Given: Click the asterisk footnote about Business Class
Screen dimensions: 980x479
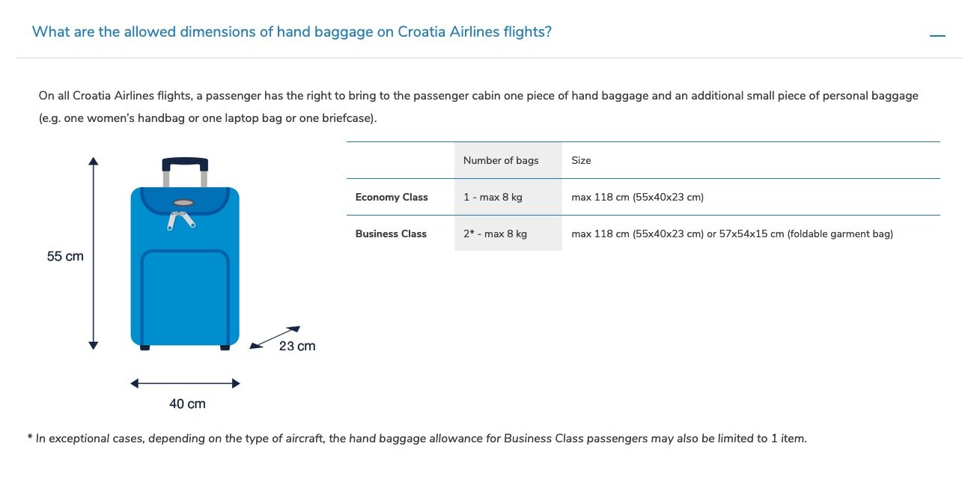Looking at the screenshot, I should click(x=418, y=438).
